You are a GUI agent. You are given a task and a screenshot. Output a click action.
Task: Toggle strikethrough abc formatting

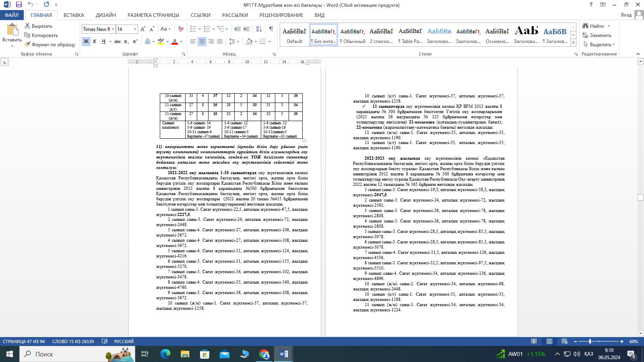click(118, 41)
